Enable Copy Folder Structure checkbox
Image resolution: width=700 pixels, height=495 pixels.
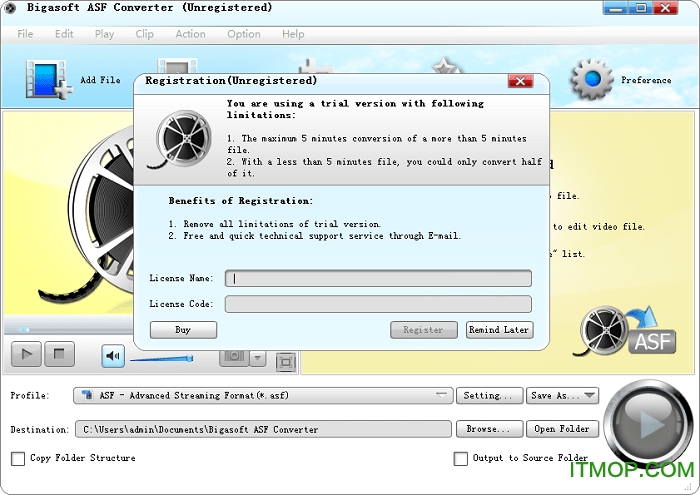tap(18, 459)
